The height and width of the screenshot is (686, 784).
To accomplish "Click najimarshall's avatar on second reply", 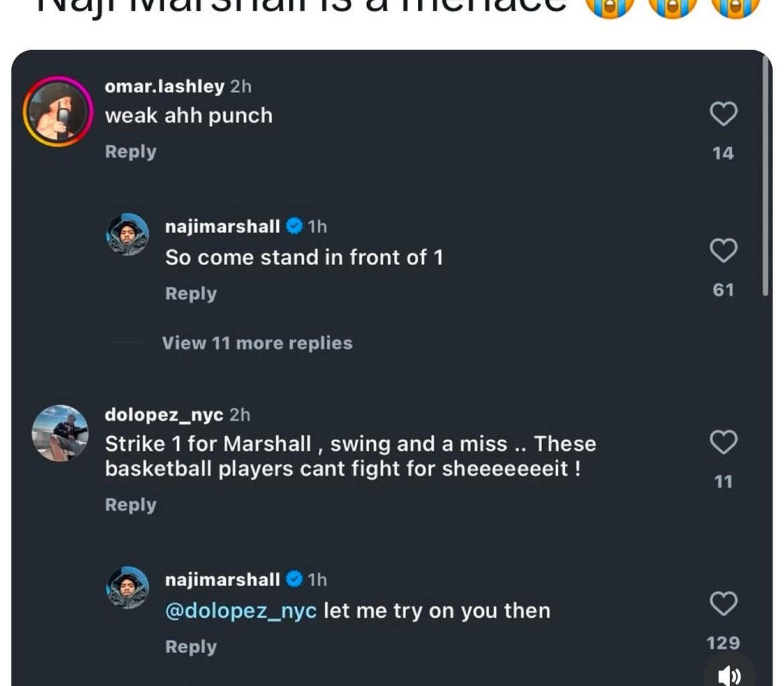I will [127, 588].
